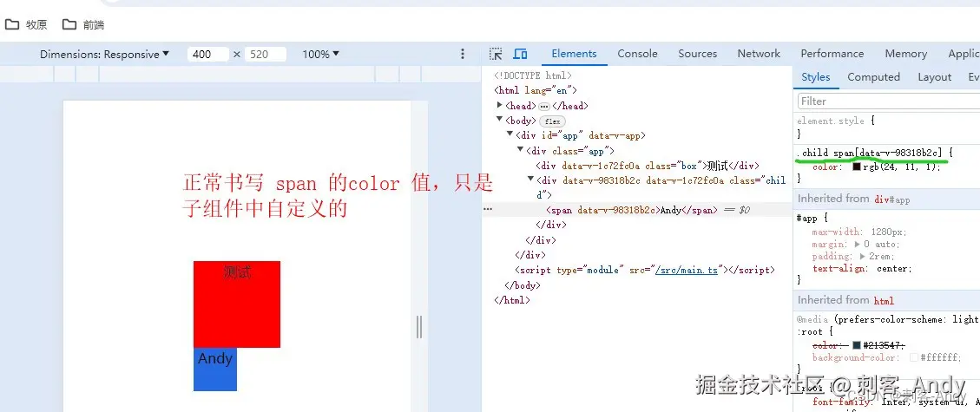This screenshot has width=980, height=412.
Task: Open the /src/main.ts script link
Action: (x=687, y=271)
